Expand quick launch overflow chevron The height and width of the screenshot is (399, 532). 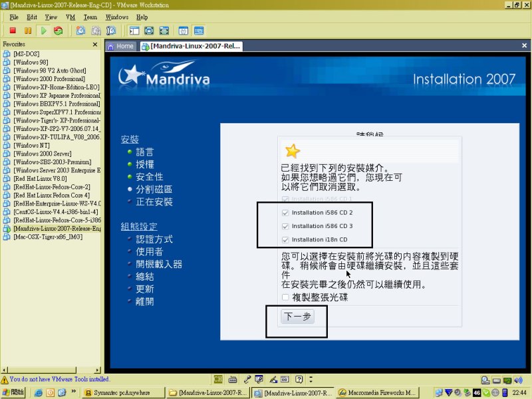[74, 392]
